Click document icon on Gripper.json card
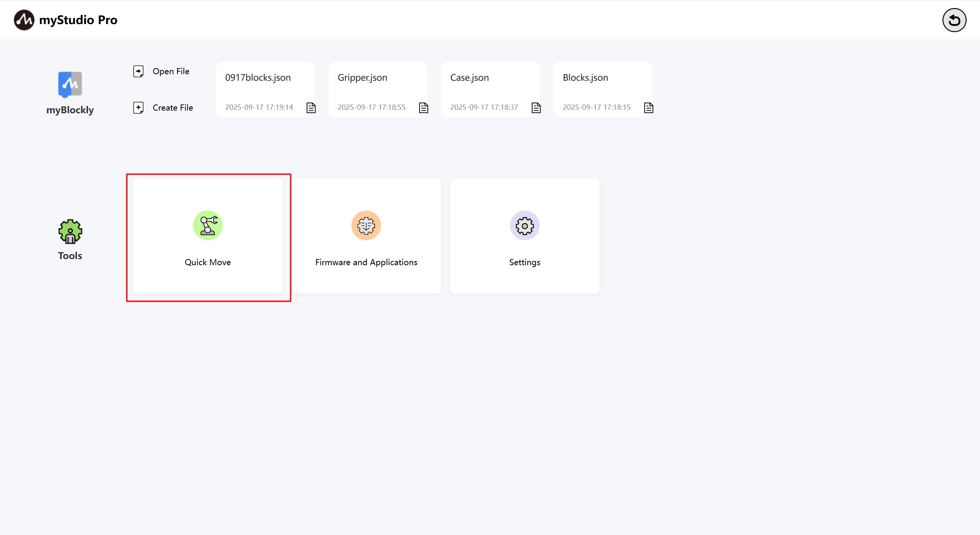The height and width of the screenshot is (535, 980). click(x=423, y=108)
